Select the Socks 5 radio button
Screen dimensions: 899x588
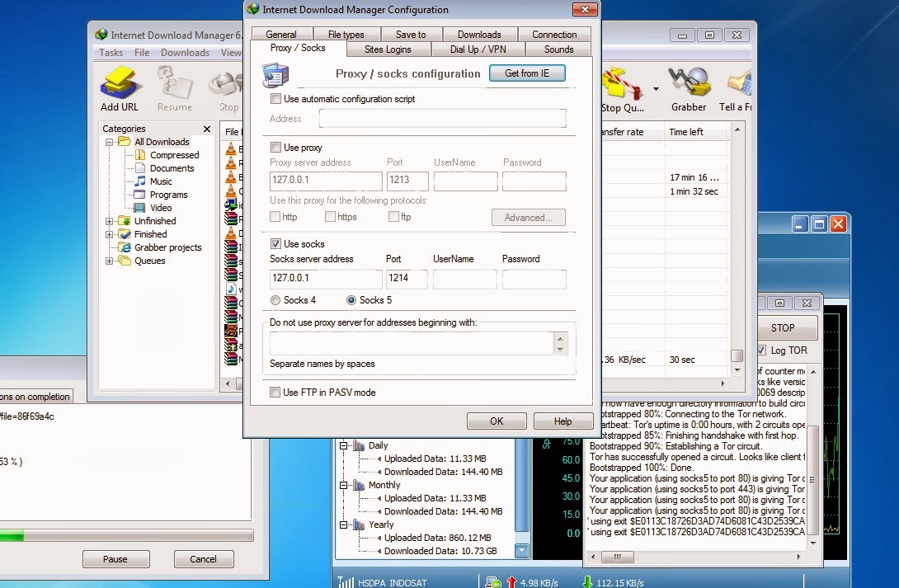click(x=351, y=299)
